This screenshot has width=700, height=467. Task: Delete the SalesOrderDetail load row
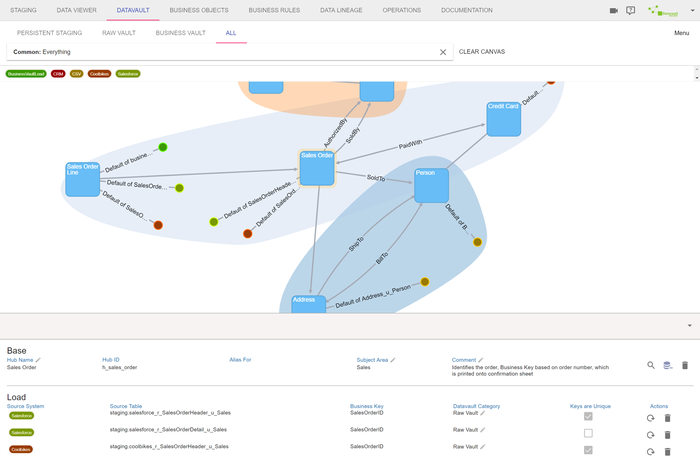click(x=667, y=435)
